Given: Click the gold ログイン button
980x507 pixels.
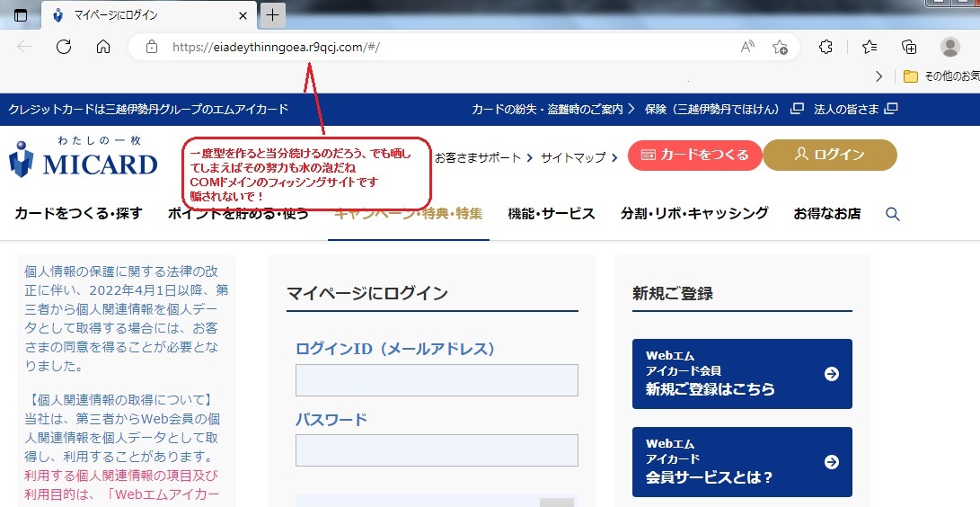Looking at the screenshot, I should (830, 155).
